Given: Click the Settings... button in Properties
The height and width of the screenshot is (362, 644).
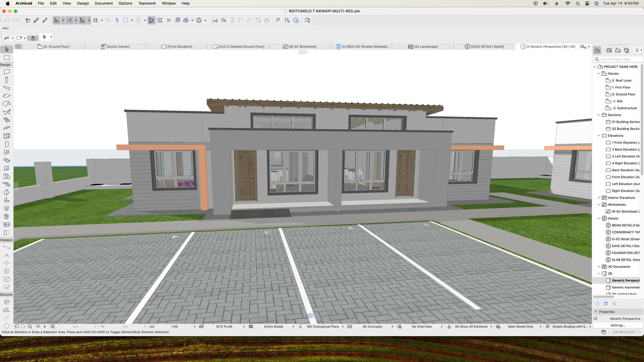Looking at the screenshot, I should [618, 325].
